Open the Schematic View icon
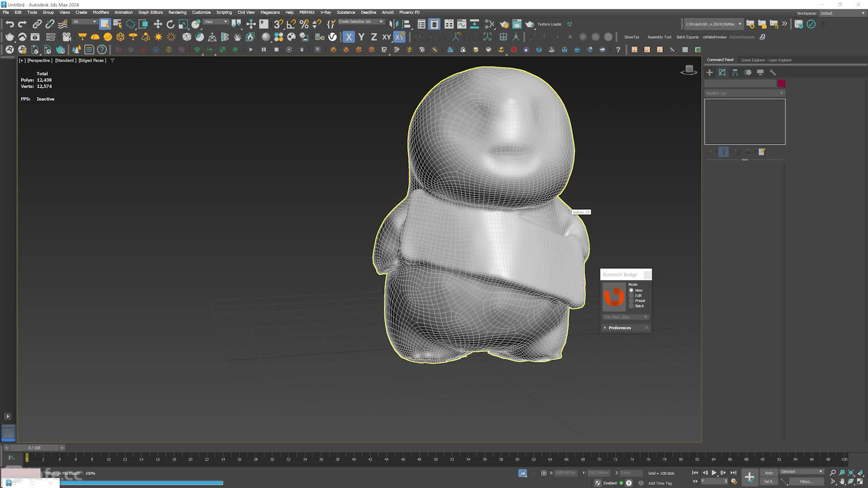Image resolution: width=868 pixels, height=488 pixels. click(x=474, y=24)
